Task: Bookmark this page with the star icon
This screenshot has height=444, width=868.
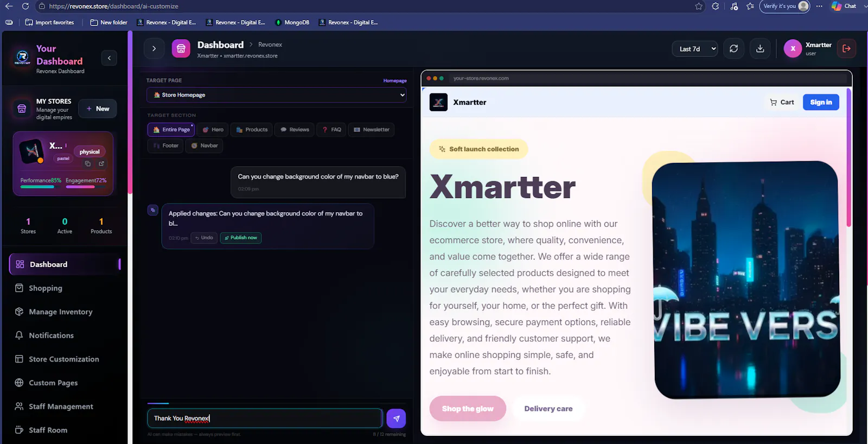Action: (699, 6)
